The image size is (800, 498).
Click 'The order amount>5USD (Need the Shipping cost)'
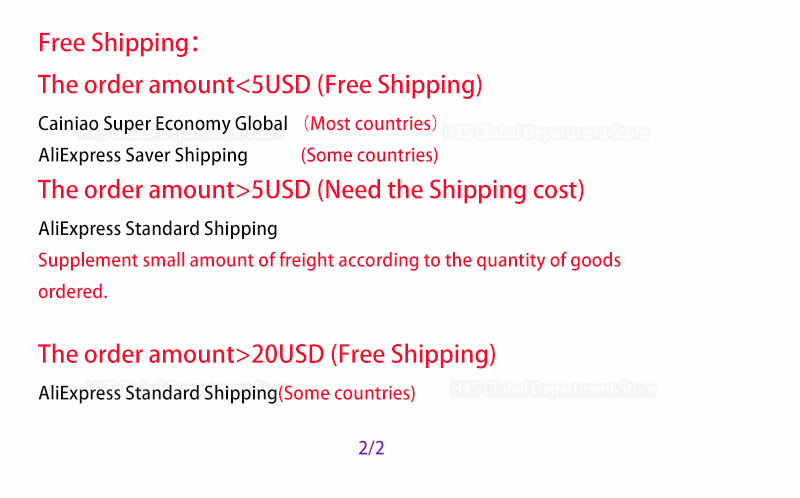click(311, 190)
